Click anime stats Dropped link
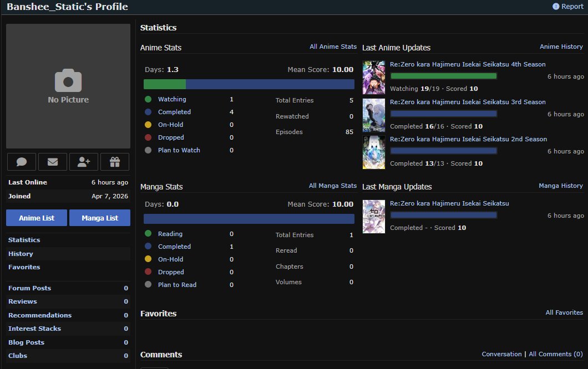The image size is (588, 369). [171, 137]
